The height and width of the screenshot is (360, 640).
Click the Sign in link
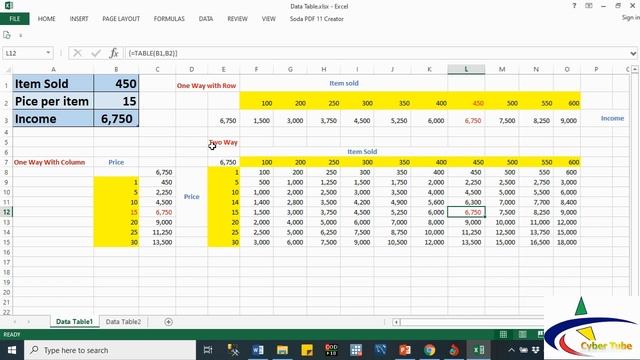[631, 18]
